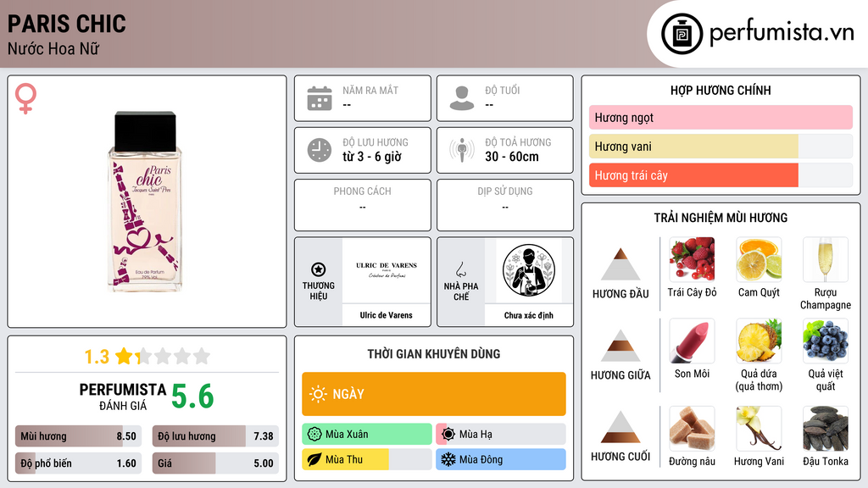Click the perfumista.vn site name text
The image size is (868, 488).
coord(781,33)
